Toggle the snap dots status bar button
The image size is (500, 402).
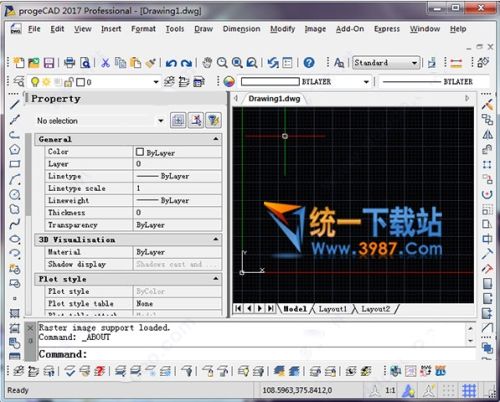449,390
